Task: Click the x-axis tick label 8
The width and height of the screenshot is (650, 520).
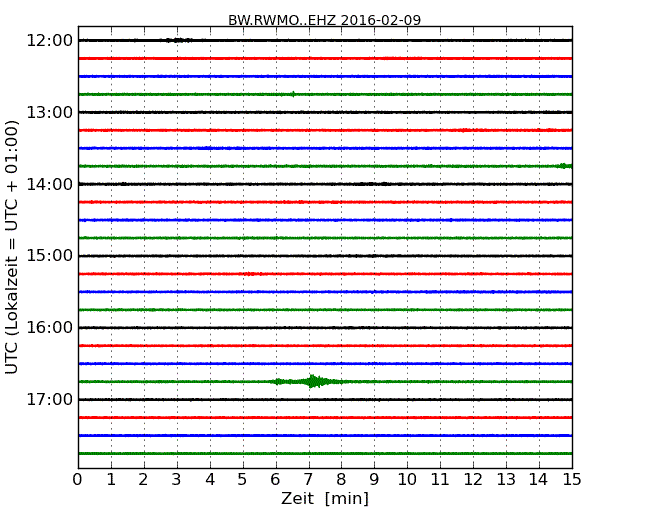Action: click(342, 480)
